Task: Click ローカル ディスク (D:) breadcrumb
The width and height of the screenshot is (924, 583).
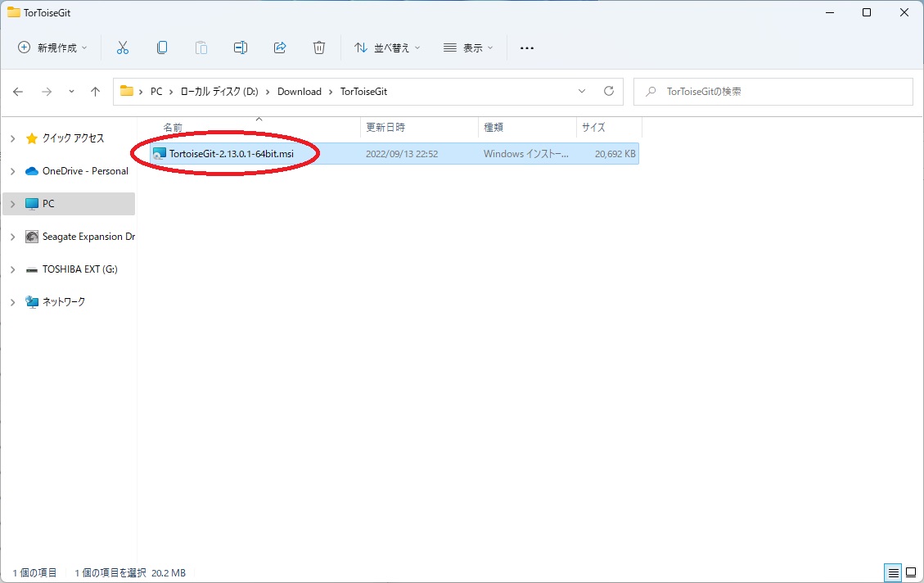Action: click(x=219, y=92)
